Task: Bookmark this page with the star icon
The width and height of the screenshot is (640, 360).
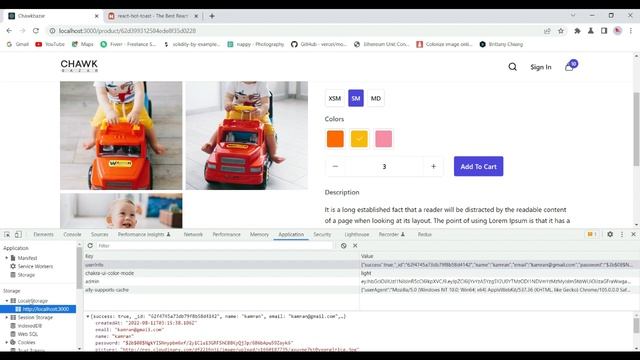Action: coord(561,31)
